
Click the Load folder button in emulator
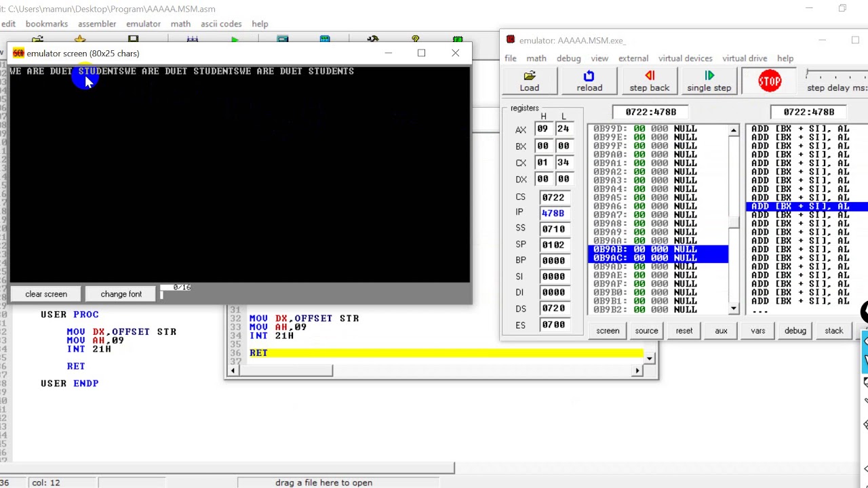530,81
